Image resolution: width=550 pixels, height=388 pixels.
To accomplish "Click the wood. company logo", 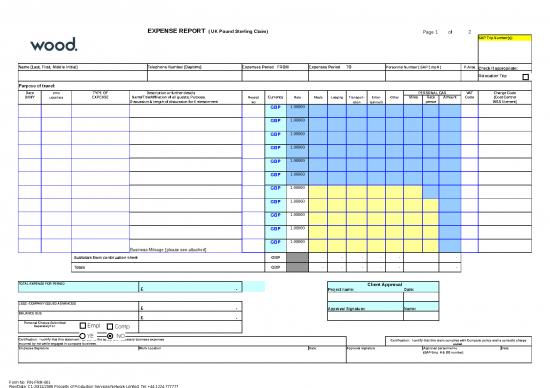I will (54, 45).
